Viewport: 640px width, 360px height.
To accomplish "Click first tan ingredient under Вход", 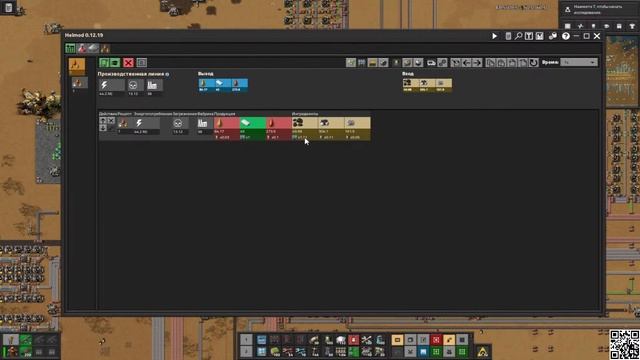I will (410, 85).
